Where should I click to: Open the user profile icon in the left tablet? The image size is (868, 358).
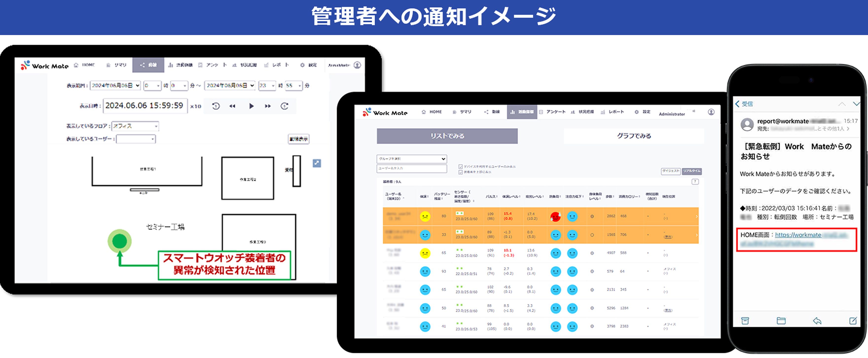357,65
